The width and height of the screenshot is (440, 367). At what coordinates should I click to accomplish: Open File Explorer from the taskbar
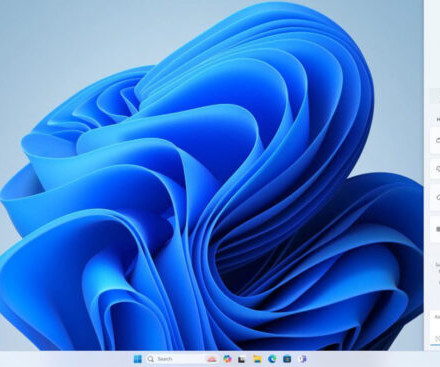click(257, 359)
